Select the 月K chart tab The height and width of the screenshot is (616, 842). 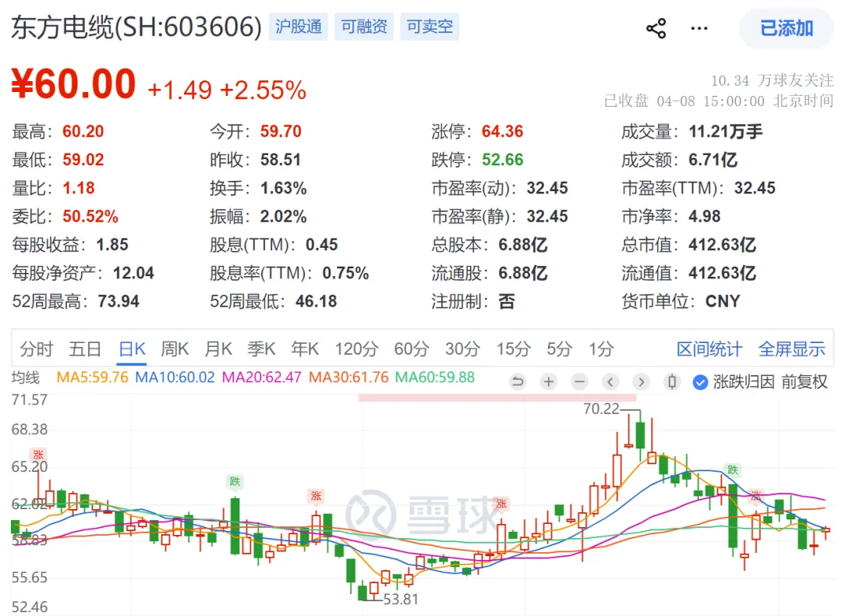[218, 349]
